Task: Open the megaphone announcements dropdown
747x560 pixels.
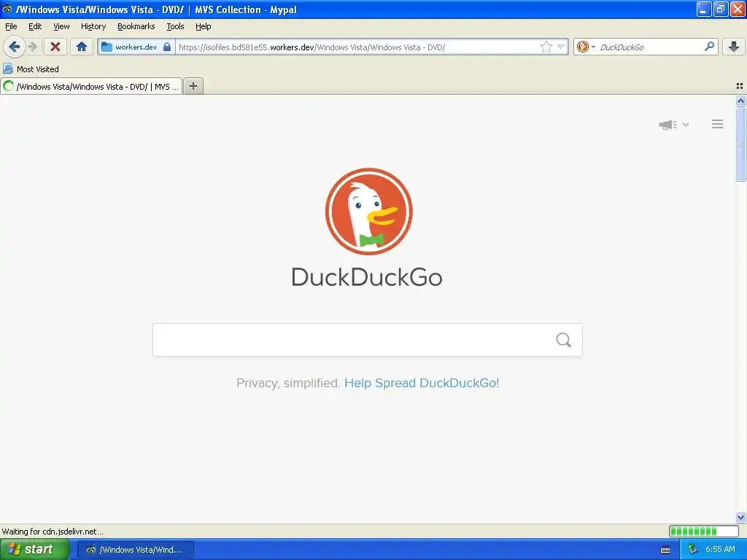Action: tap(673, 125)
